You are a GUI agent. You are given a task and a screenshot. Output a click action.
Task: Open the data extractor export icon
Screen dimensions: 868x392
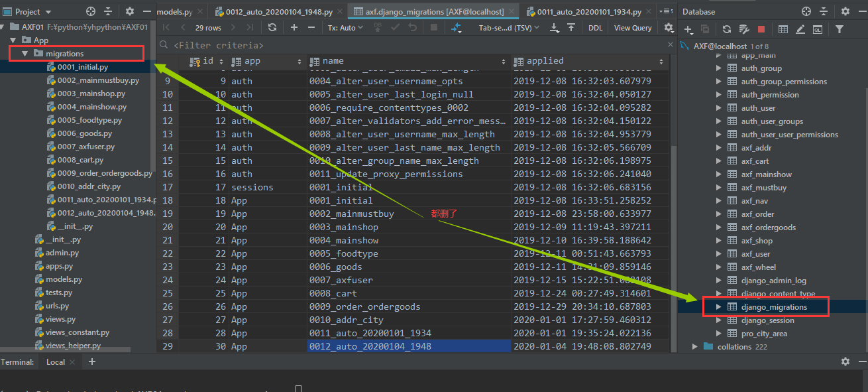[x=553, y=29]
